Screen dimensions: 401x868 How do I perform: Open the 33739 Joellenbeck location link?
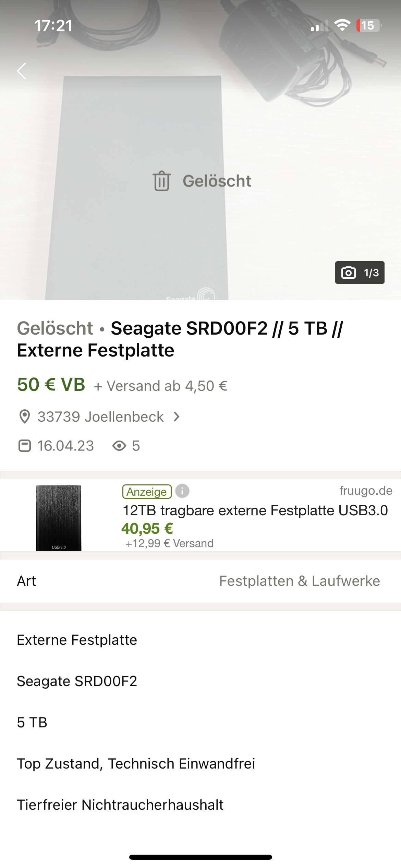coord(100,417)
